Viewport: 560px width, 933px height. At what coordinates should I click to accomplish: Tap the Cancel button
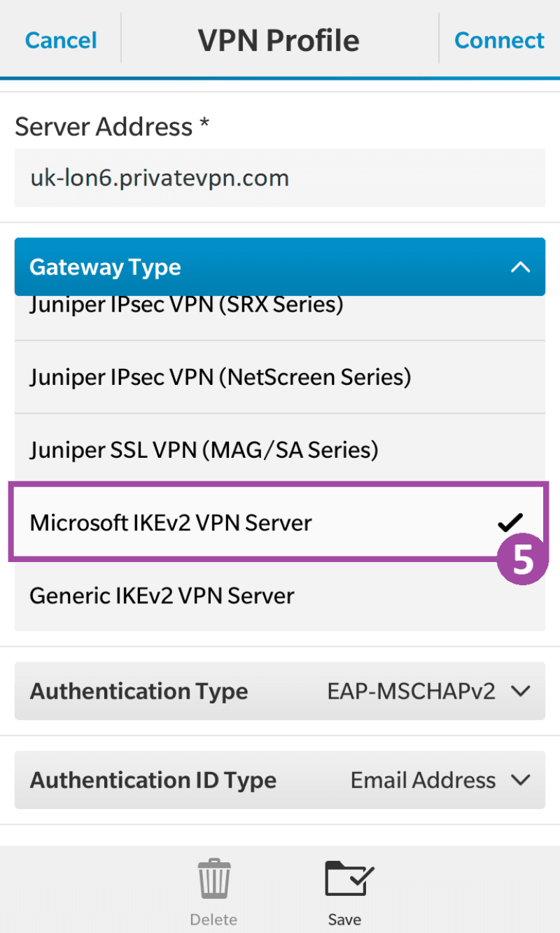pos(61,40)
